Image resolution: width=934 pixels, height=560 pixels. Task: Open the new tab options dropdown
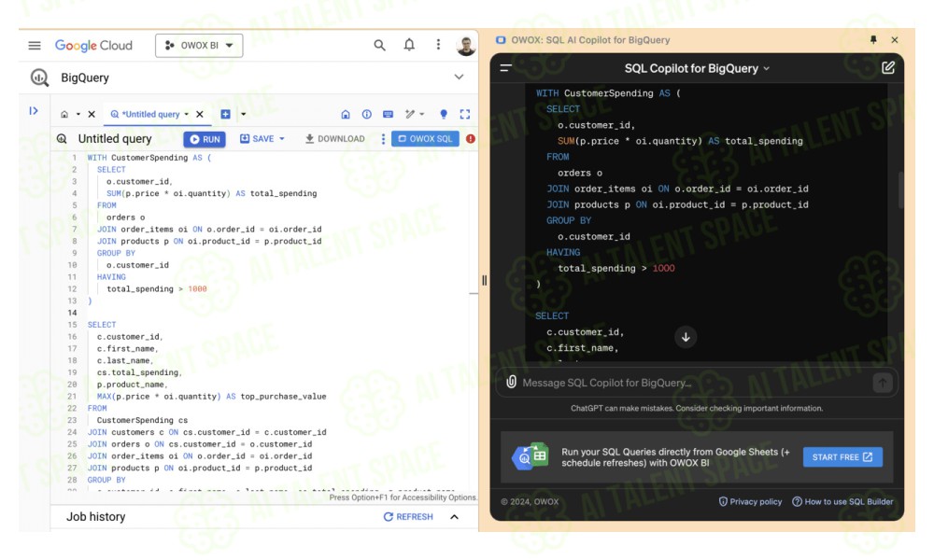coord(243,114)
